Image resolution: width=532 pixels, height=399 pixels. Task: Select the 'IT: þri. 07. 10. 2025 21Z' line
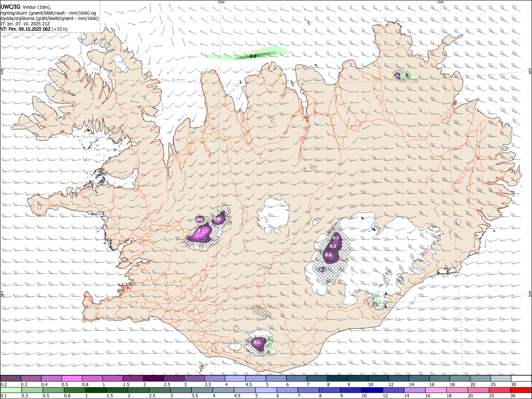coord(25,24)
